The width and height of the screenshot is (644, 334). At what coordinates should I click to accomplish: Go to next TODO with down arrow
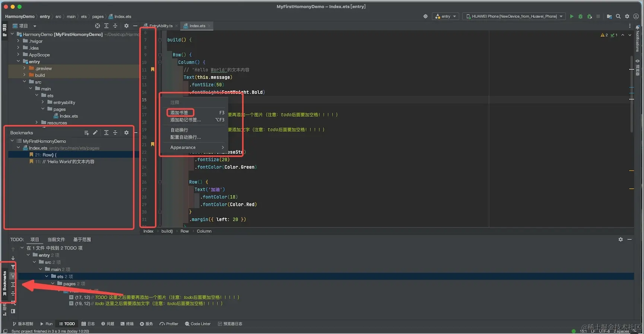[13, 258]
